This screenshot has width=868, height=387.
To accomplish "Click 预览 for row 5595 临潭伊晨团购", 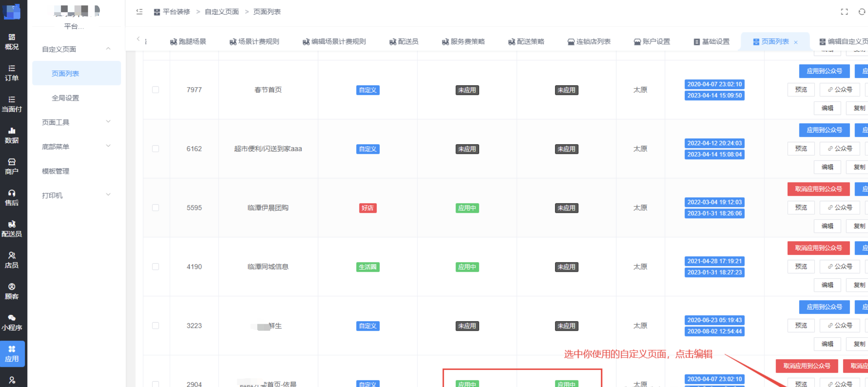I will tap(801, 207).
